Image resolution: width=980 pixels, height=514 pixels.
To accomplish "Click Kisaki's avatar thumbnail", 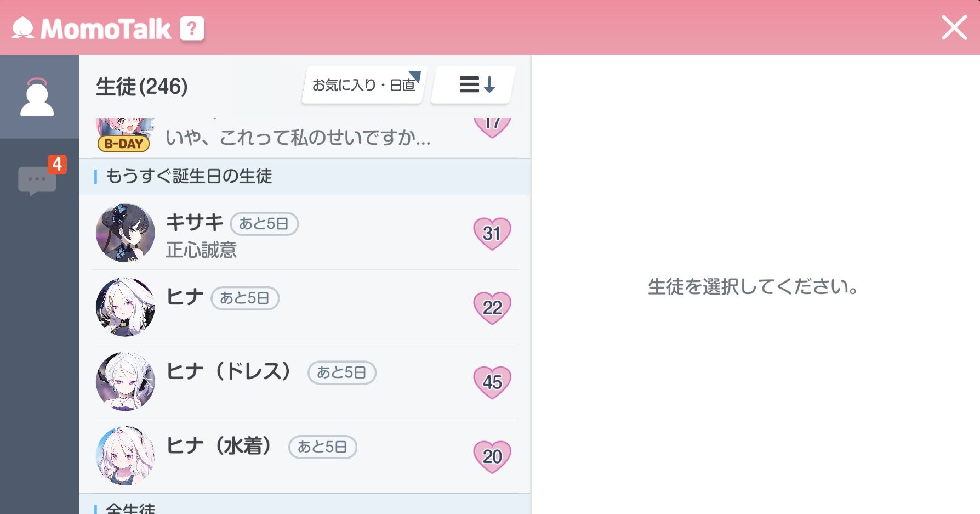I will pos(125,233).
